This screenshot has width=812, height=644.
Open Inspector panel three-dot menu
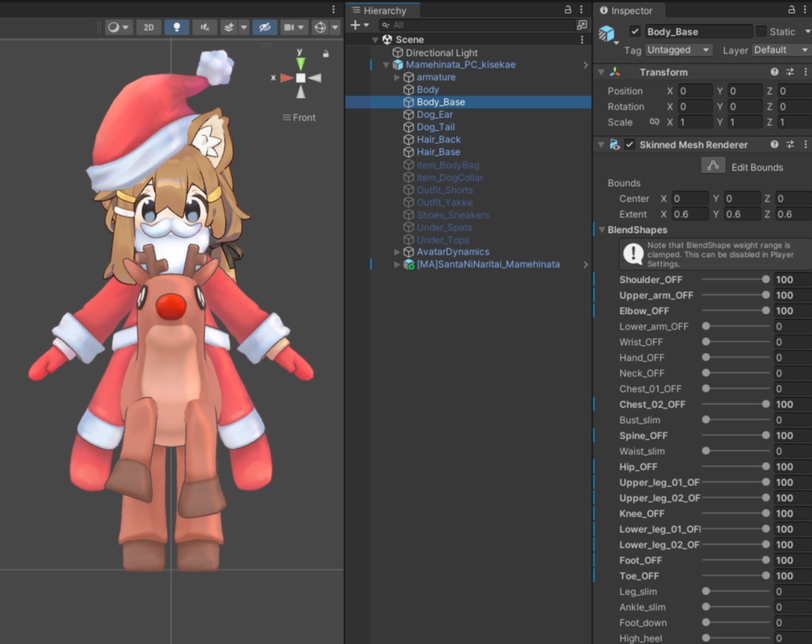tap(805, 10)
